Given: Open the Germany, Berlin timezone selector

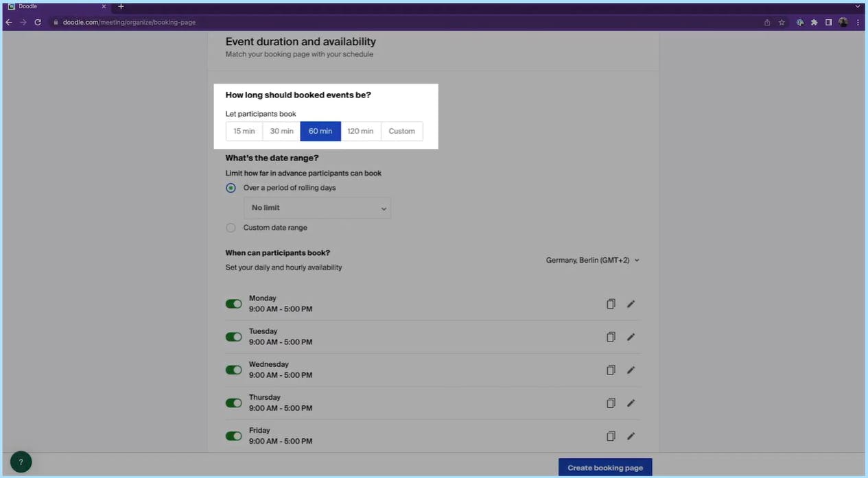Looking at the screenshot, I should (591, 260).
